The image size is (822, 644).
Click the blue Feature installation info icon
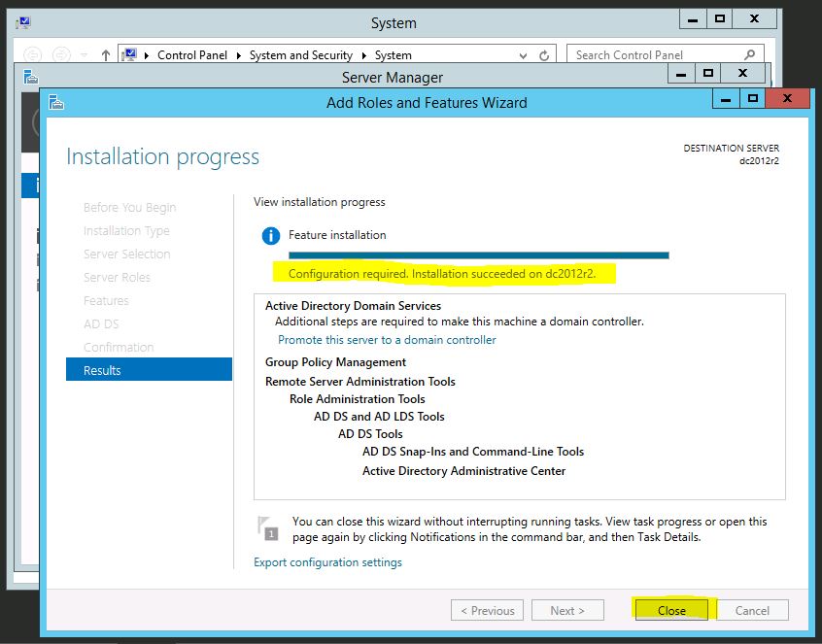[x=270, y=236]
